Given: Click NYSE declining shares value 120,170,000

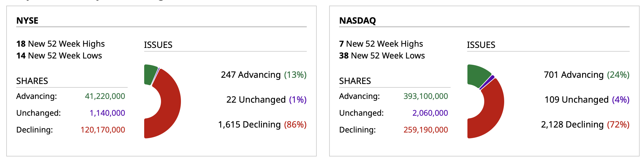Looking at the screenshot, I should [x=103, y=130].
